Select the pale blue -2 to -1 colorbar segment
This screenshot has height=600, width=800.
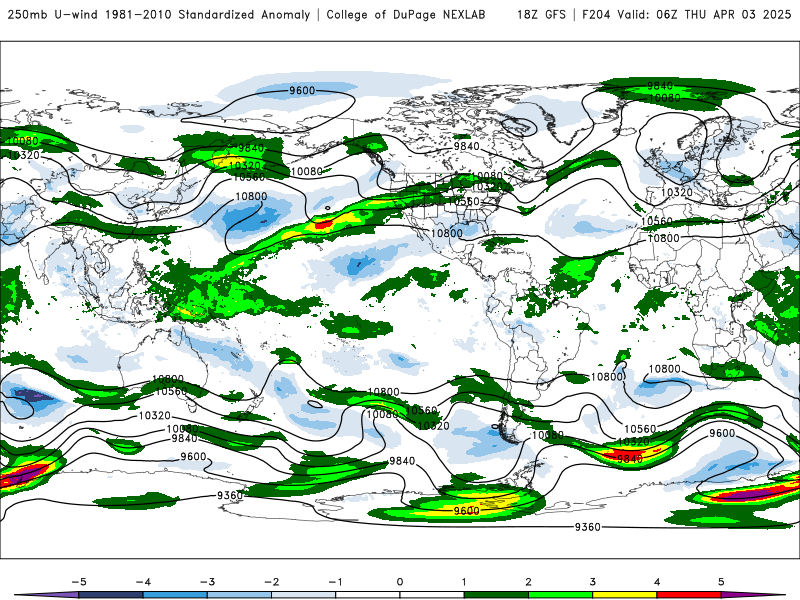click(304, 595)
